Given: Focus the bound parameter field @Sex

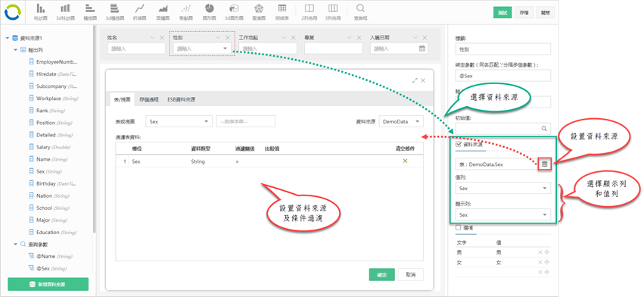Looking at the screenshot, I should pyautogui.click(x=502, y=76).
